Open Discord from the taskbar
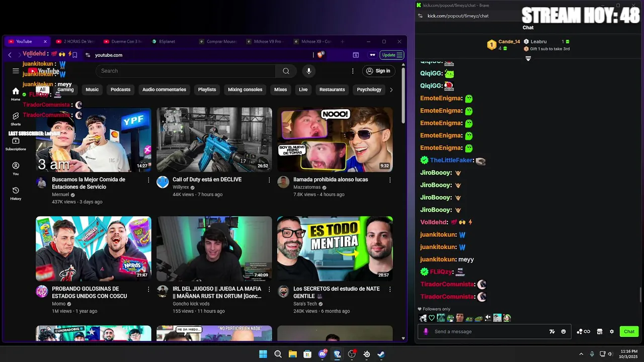644x362 pixels. 322,354
